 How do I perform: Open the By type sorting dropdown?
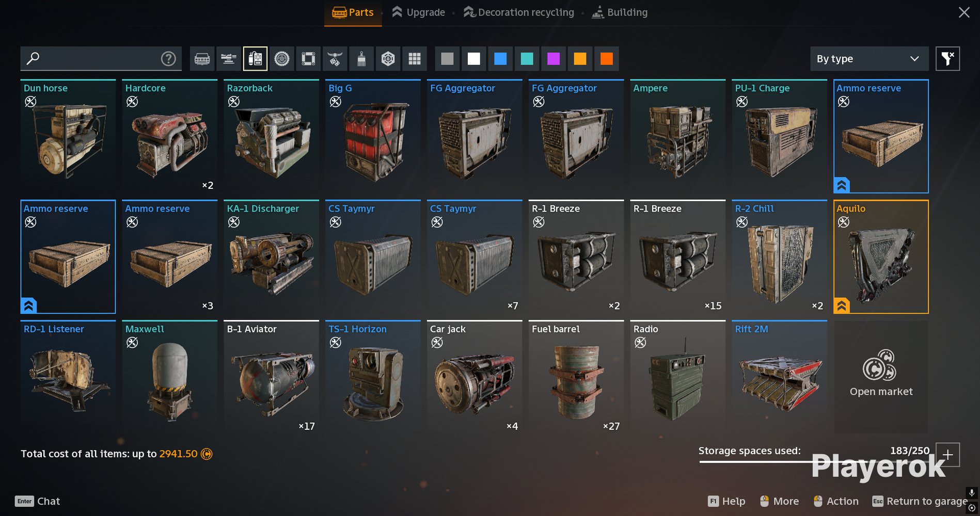[x=870, y=59]
